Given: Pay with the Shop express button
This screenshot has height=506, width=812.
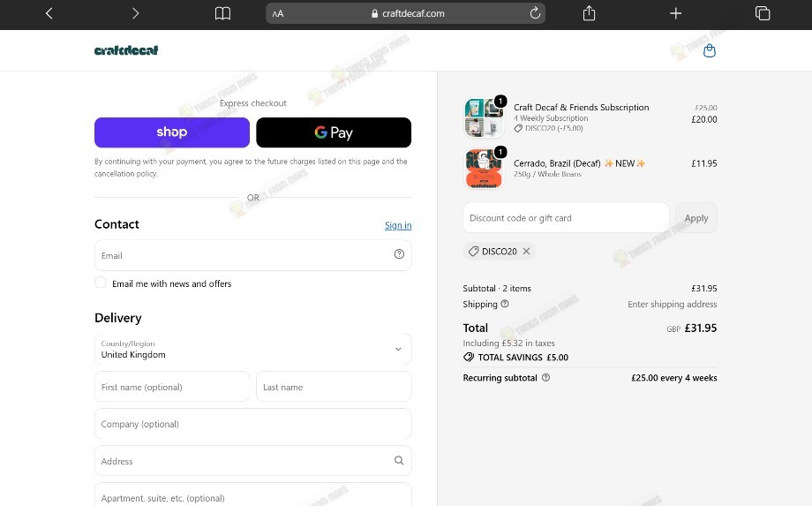Looking at the screenshot, I should coord(172,132).
